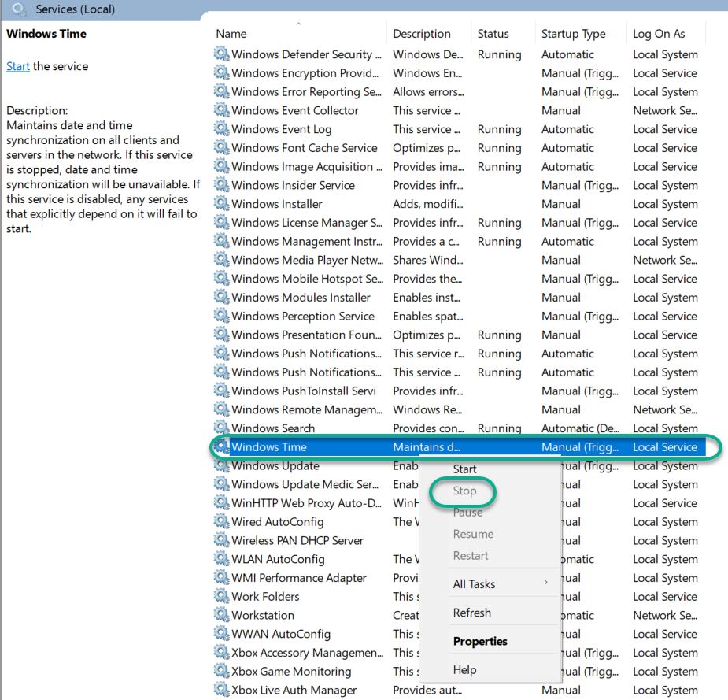Choose Start in the context menu
728x700 pixels.
point(465,469)
